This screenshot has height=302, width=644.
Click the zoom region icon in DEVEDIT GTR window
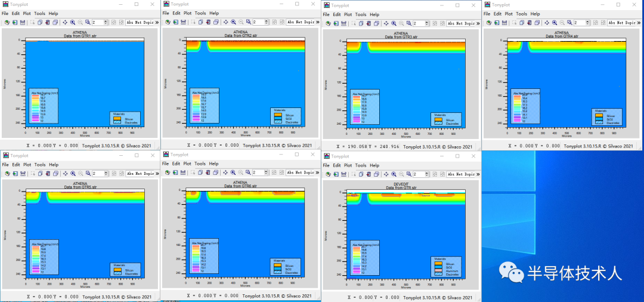click(x=408, y=174)
